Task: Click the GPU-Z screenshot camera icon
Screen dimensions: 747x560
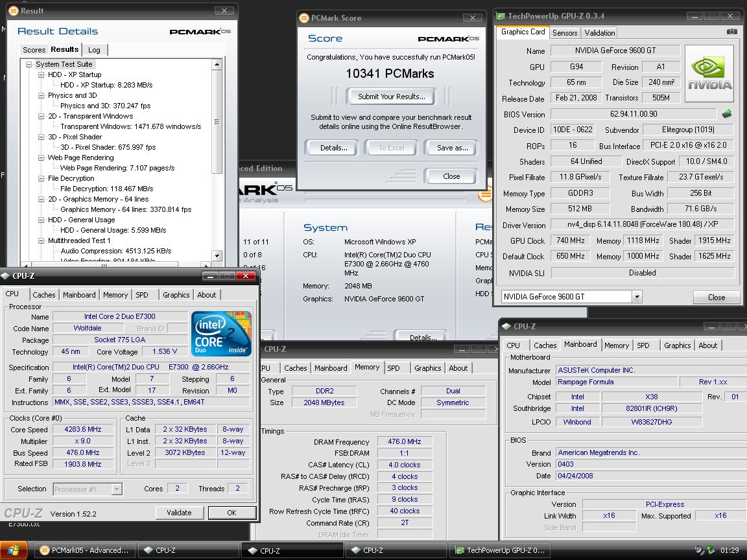Action: (x=731, y=31)
